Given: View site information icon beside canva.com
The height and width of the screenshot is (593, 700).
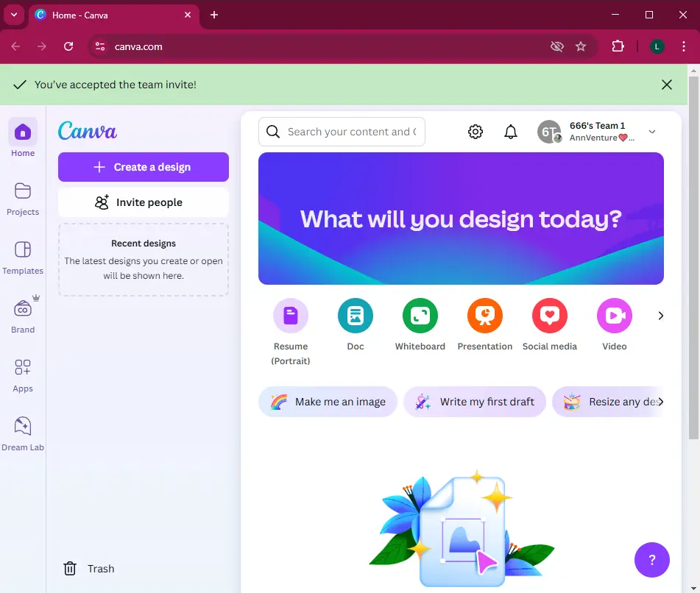Looking at the screenshot, I should 100,46.
